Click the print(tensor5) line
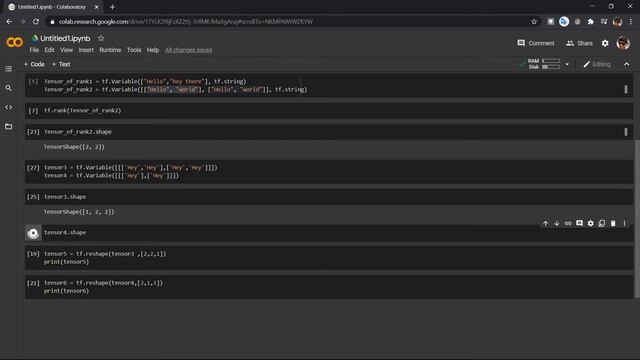The width and height of the screenshot is (640, 360). point(66,262)
